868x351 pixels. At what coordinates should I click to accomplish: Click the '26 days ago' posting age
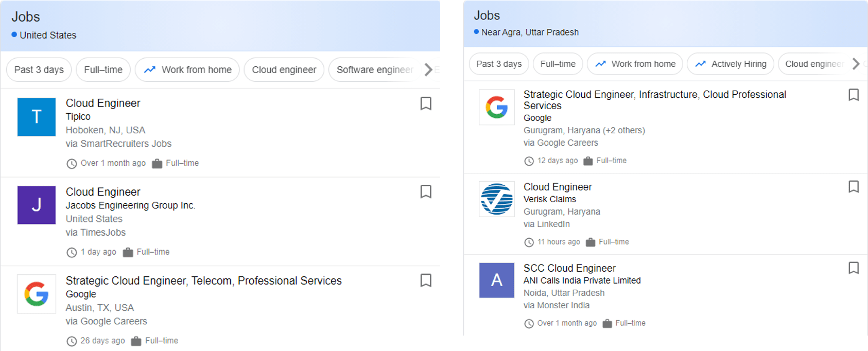102,341
